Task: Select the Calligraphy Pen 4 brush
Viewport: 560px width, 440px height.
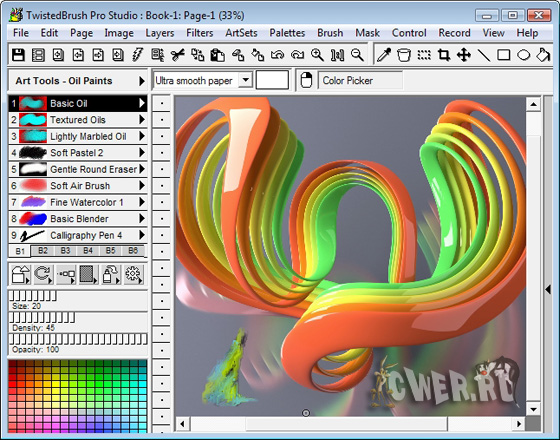Action: pos(78,235)
